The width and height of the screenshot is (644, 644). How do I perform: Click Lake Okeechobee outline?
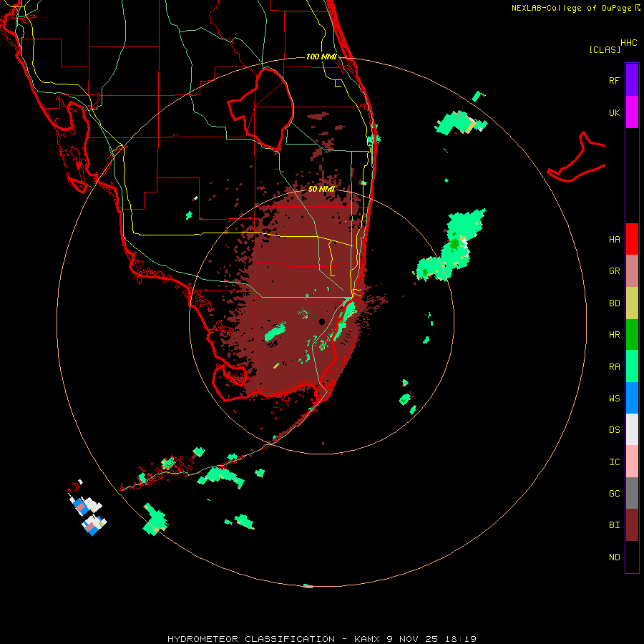point(260,109)
